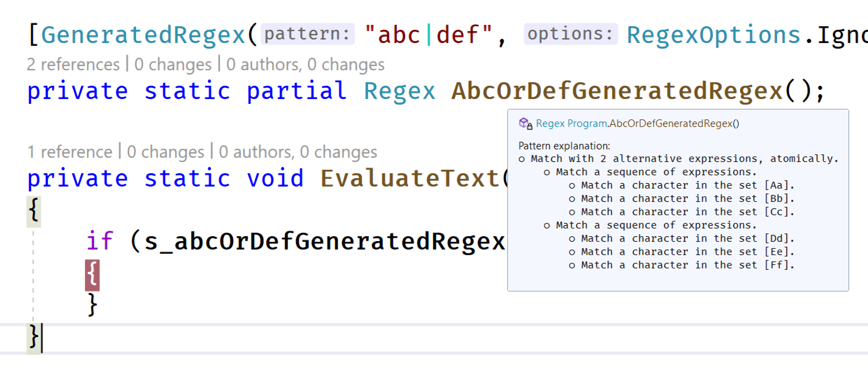Viewport: 868px width, 372px height.
Task: Click 0 changes CodeLens above AbcOrDefGeneratedRegex
Action: coord(172,64)
